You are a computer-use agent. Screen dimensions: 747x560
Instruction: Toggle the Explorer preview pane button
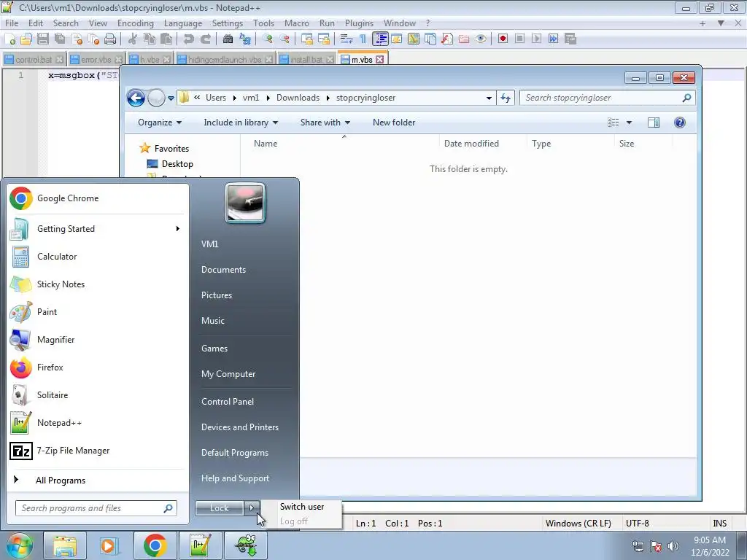point(654,122)
